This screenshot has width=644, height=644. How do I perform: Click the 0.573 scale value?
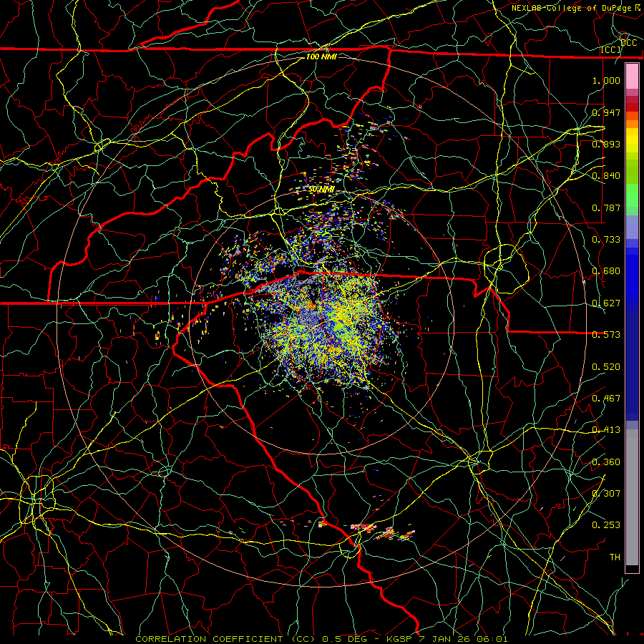tap(606, 335)
